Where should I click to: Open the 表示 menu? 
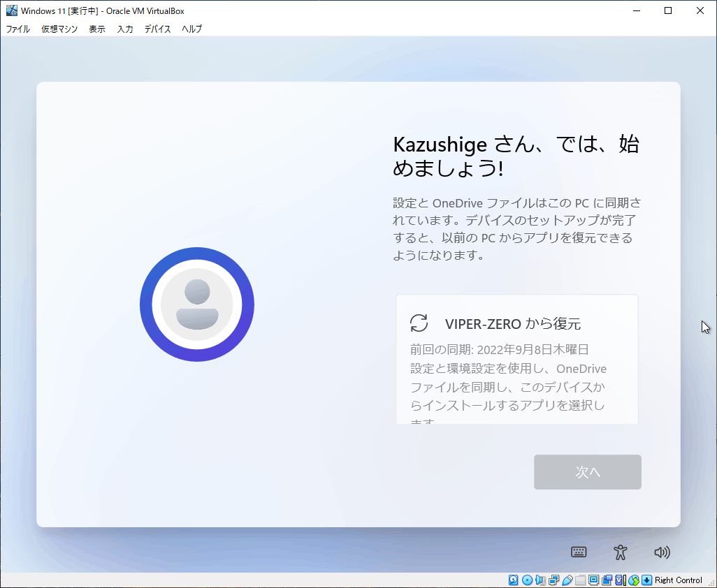pyautogui.click(x=97, y=29)
